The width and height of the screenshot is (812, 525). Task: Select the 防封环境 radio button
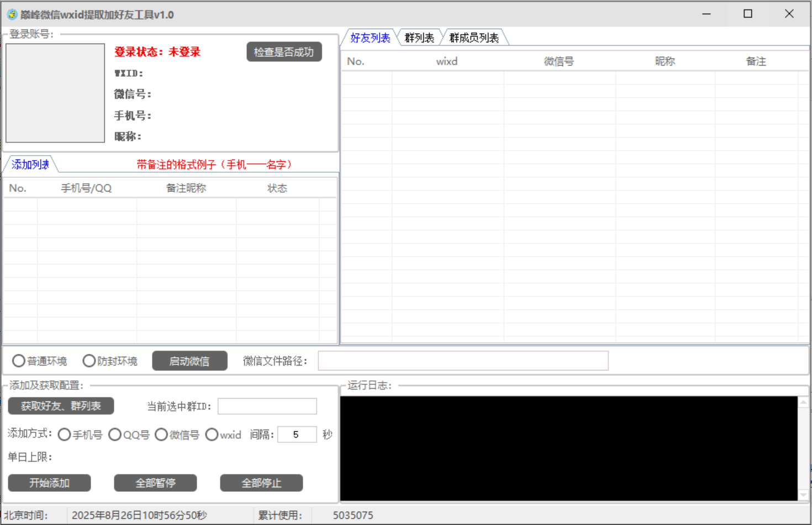tap(89, 361)
